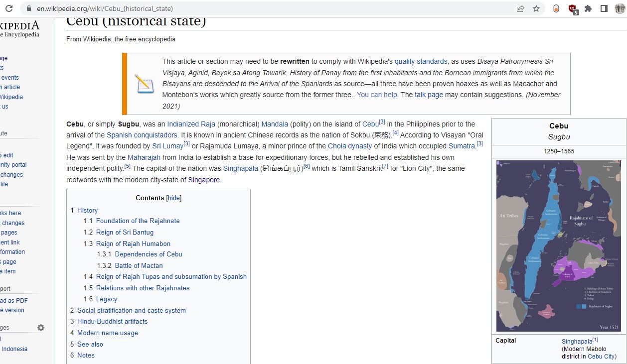
Task: Open the uBlock Origin extension icon
Action: click(x=573, y=9)
